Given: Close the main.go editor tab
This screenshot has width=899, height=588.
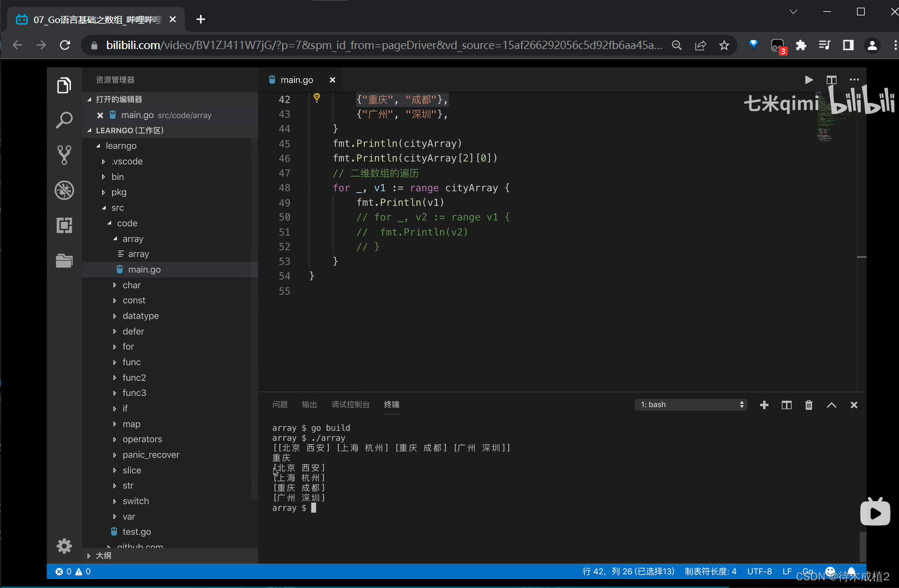Looking at the screenshot, I should (332, 80).
